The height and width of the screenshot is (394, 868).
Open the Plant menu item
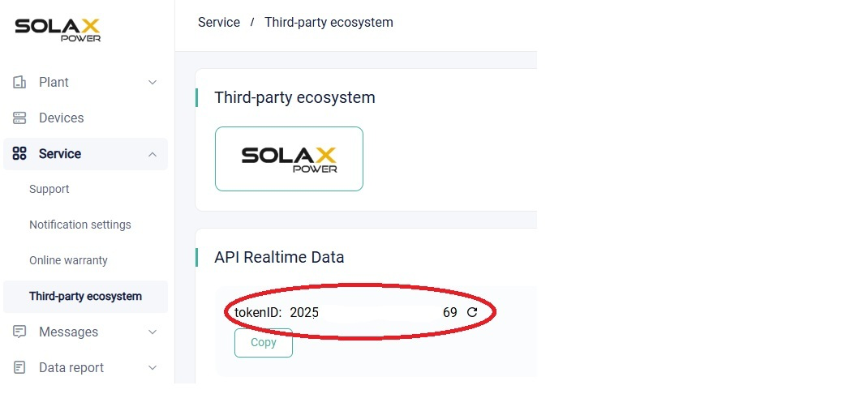[85, 83]
